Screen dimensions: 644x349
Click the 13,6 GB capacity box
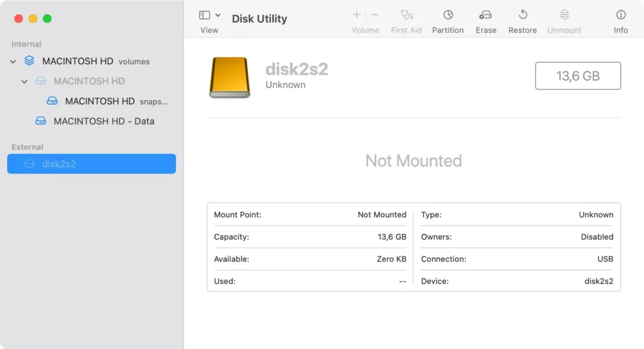[578, 76]
